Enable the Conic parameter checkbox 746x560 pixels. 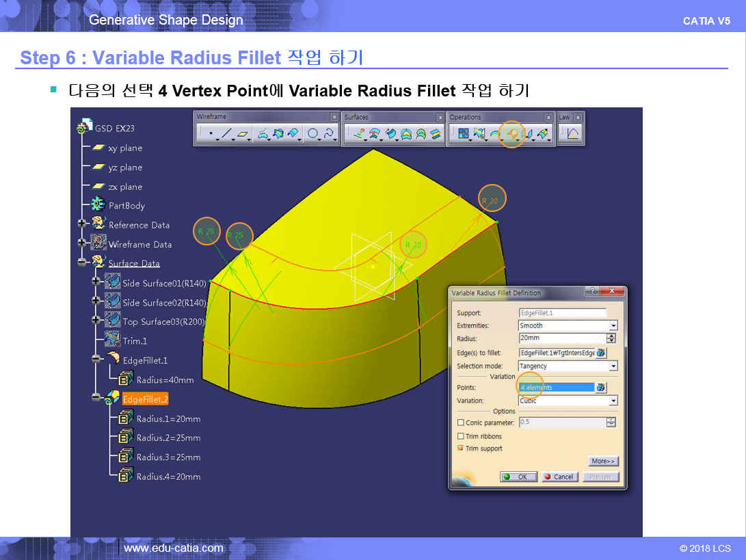(460, 423)
